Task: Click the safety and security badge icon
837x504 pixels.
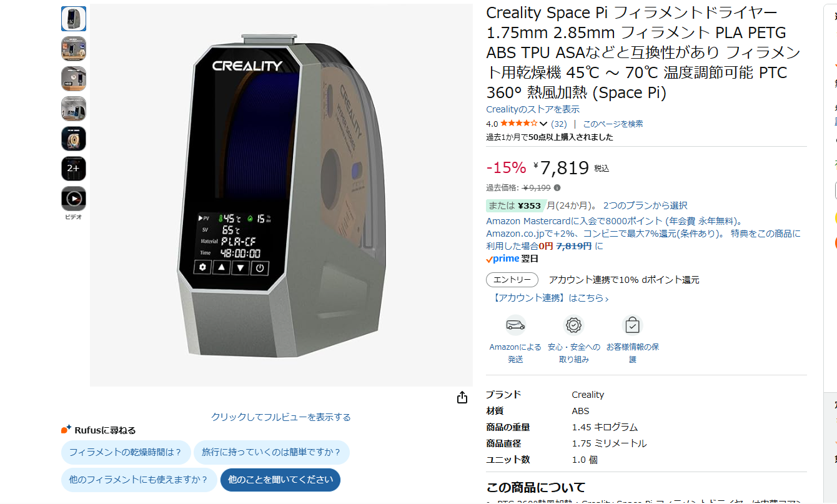Action: (x=573, y=325)
